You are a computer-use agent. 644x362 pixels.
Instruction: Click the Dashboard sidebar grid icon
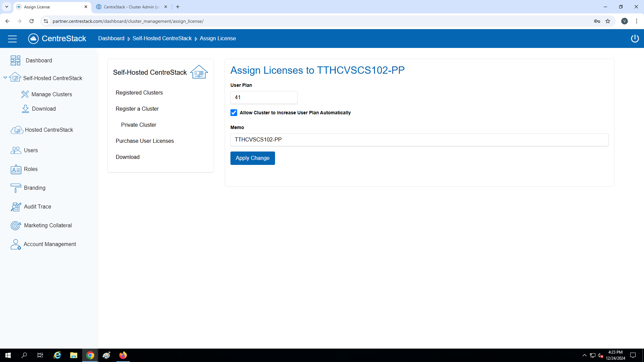click(x=15, y=60)
